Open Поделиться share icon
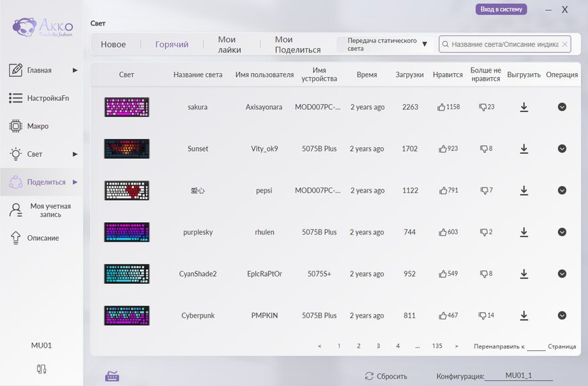 coord(15,182)
